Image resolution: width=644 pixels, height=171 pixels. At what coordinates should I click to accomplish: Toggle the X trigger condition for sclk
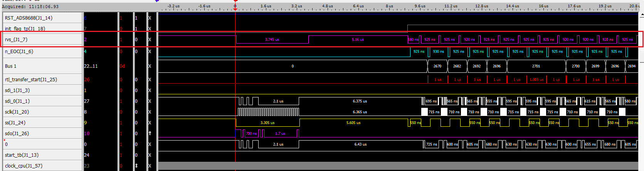click(x=150, y=112)
